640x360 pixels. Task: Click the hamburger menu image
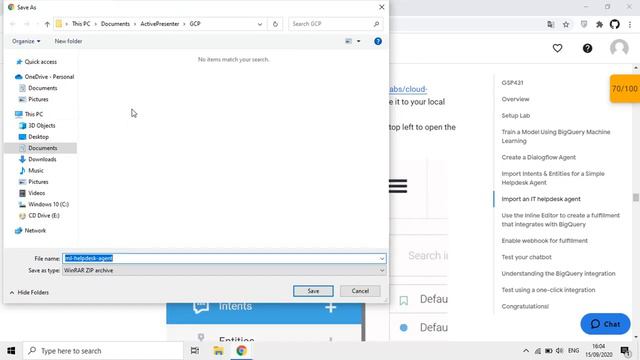[398, 186]
